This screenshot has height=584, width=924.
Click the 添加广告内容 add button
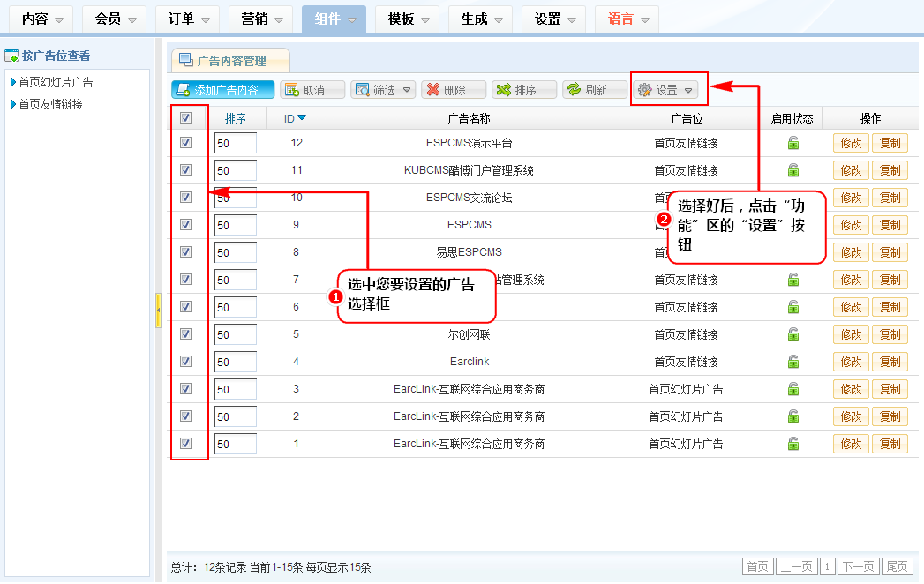pos(222,90)
